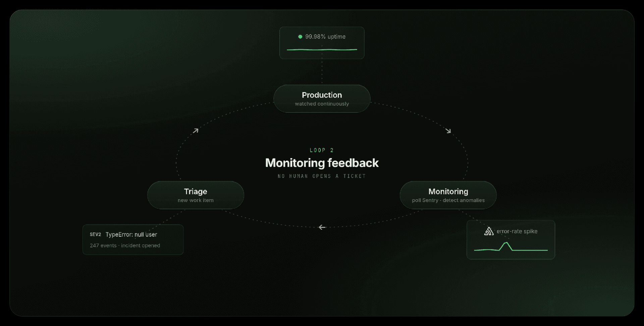Click the error-rate spike line graph
Image resolution: width=644 pixels, height=326 pixels.
(511, 247)
